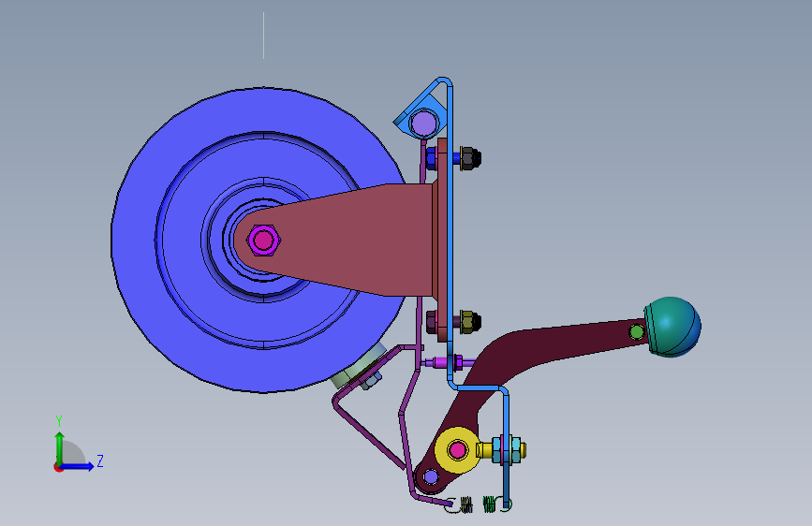Click the blue Z axis of triad
The image size is (812, 526).
click(78, 466)
